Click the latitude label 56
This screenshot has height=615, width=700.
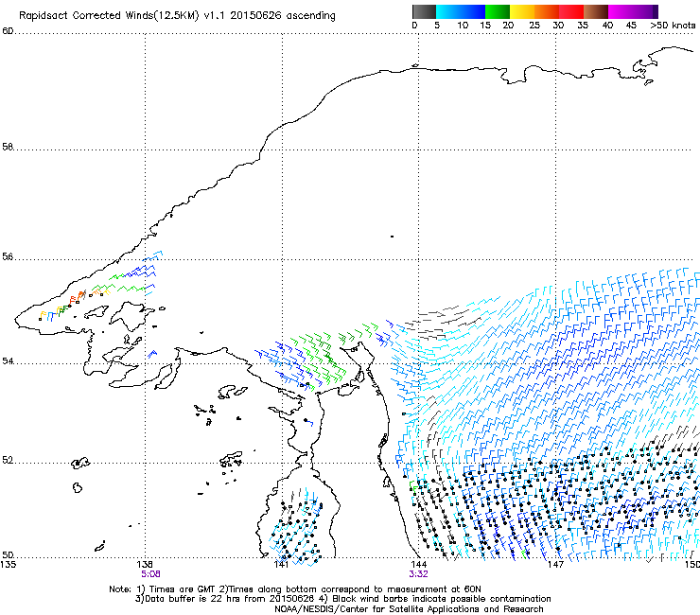tap(8, 256)
